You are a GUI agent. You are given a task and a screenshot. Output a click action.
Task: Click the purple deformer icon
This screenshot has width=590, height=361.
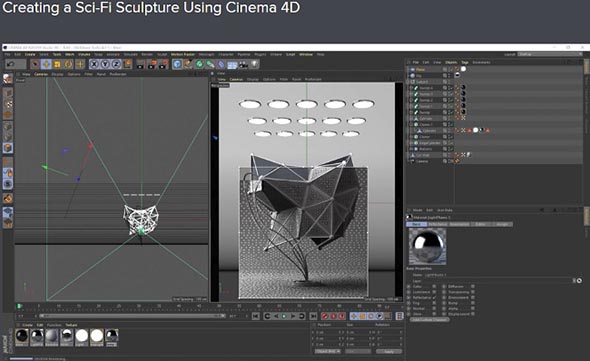pyautogui.click(x=221, y=64)
